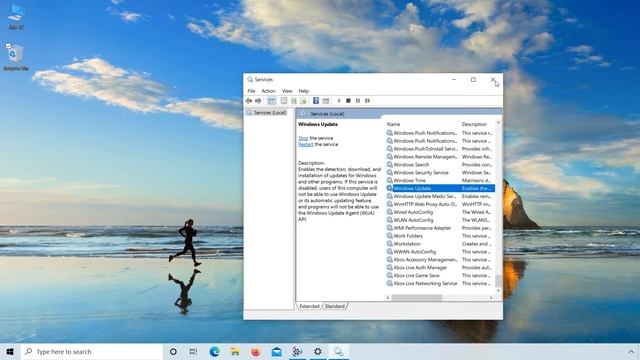
Task: Click the horizontal scrollbar thumb in services list
Action: point(416,298)
